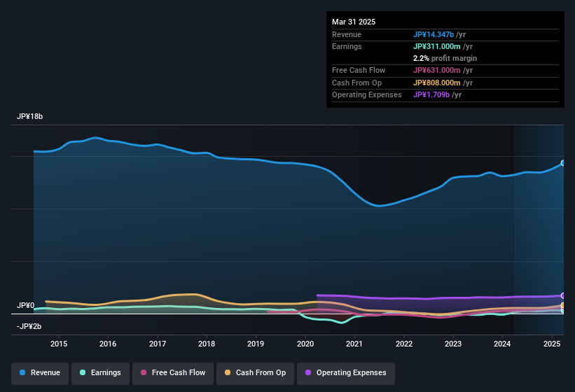Select the 2019 label on the x-axis

tap(256, 344)
